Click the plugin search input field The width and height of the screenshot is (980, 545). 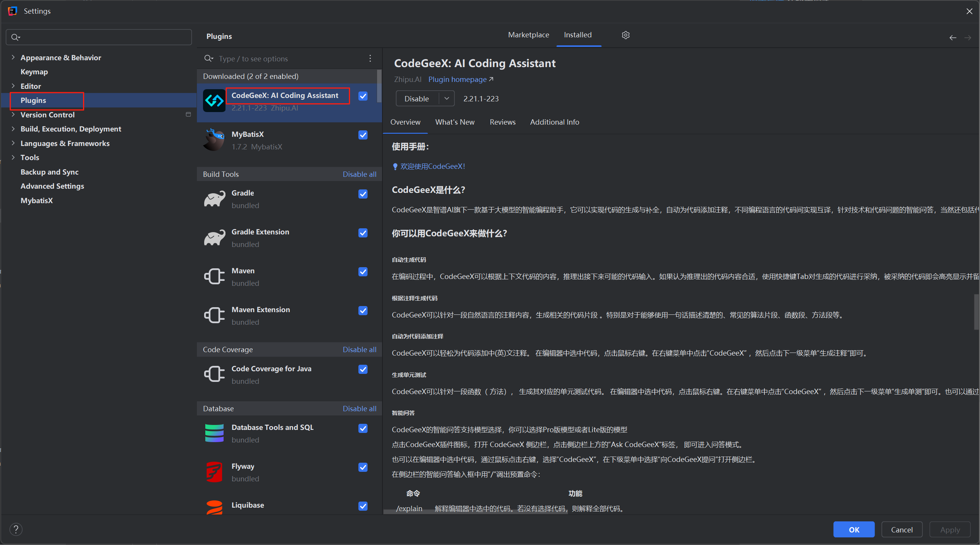[x=289, y=59]
